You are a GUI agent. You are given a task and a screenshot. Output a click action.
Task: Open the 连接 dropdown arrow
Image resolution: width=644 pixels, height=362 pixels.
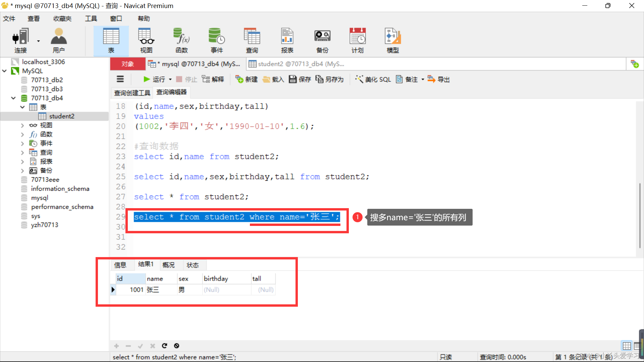pos(39,41)
